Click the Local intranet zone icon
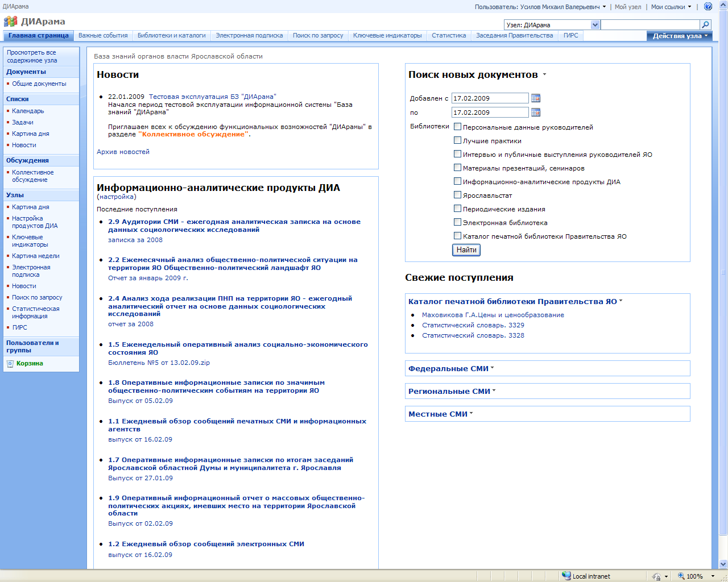Screen dimensions: 728x582 [x=566, y=576]
